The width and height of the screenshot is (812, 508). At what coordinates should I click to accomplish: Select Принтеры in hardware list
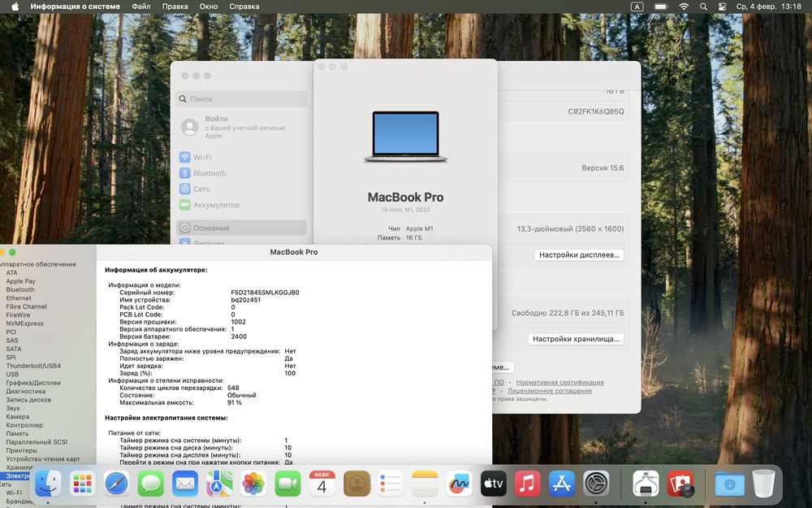(x=21, y=450)
